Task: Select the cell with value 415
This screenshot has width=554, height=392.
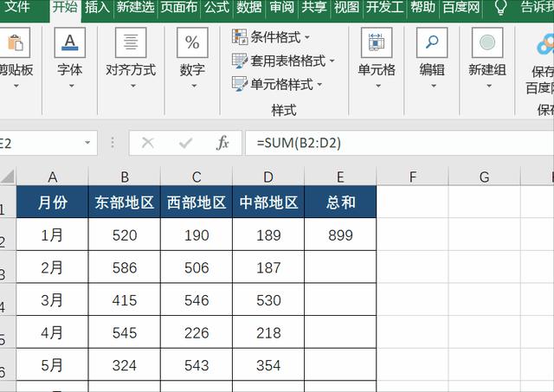Action: pyautogui.click(x=125, y=299)
